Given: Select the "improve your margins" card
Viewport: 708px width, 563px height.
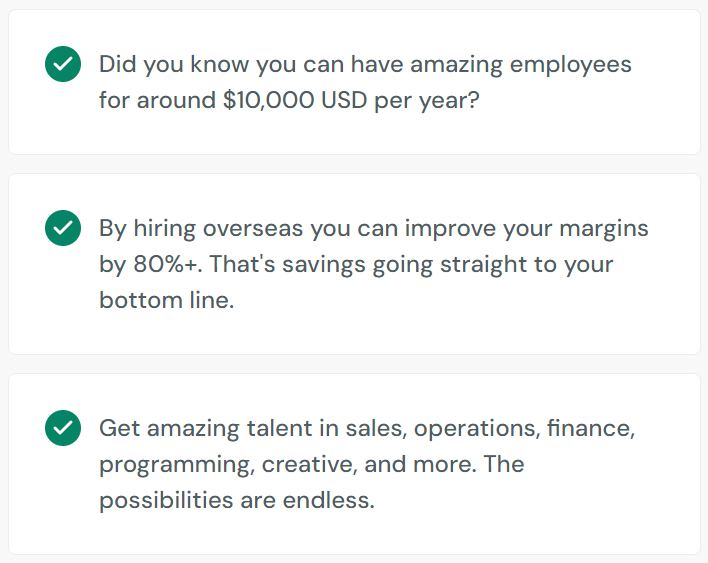Looking at the screenshot, I should [354, 264].
